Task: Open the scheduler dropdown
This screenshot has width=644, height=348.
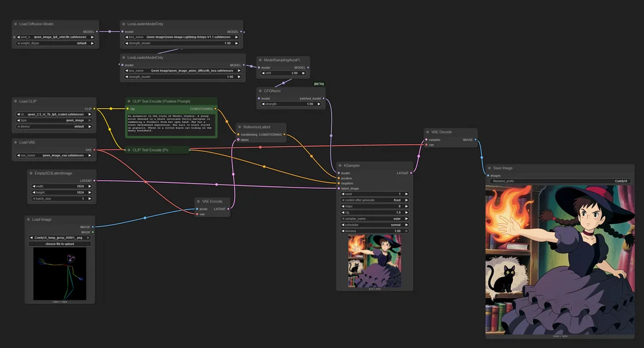Action: pyautogui.click(x=374, y=225)
